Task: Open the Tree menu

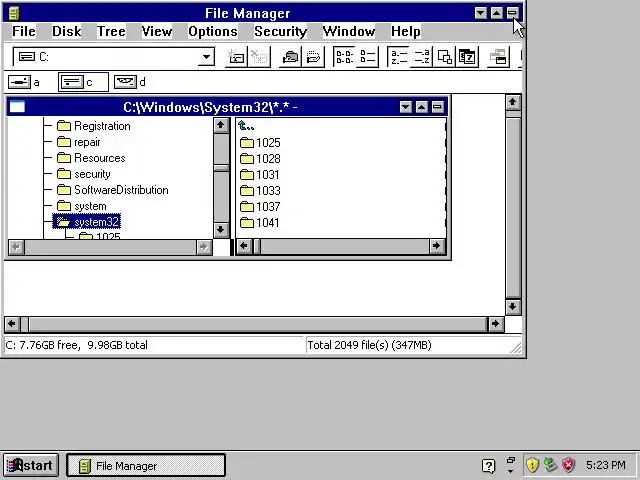Action: pyautogui.click(x=111, y=31)
